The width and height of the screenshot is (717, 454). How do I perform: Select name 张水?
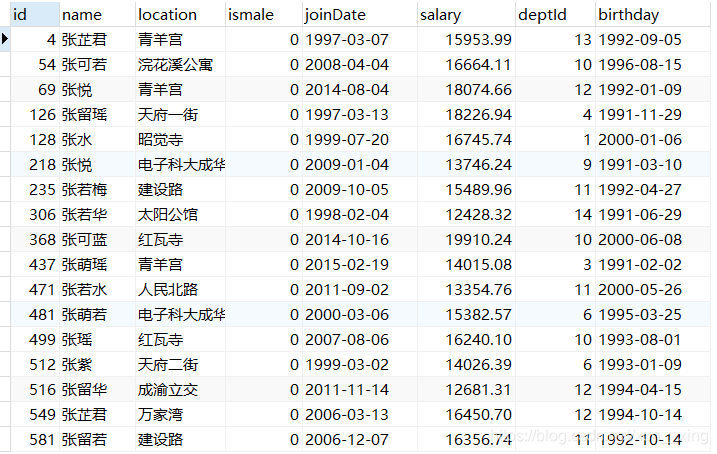coord(97,140)
